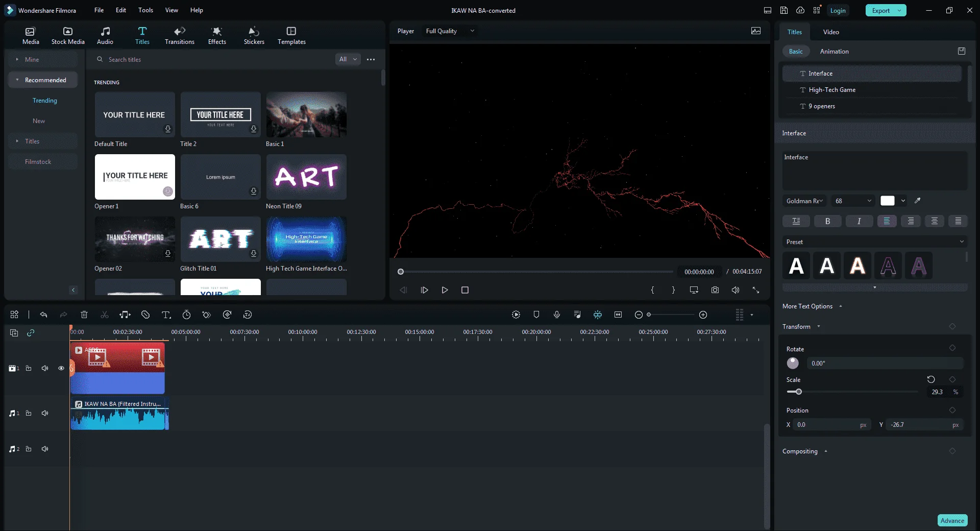
Task: Click the save preset icon in Titles panel
Action: (962, 51)
